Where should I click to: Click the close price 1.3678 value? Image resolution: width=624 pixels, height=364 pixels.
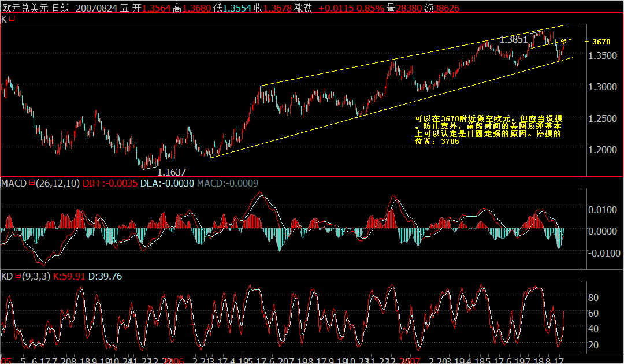coord(278,8)
